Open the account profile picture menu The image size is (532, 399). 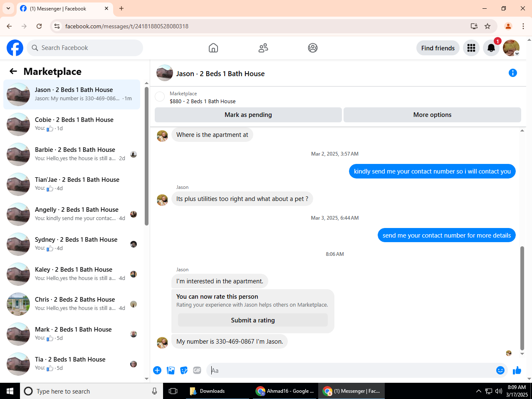point(511,48)
